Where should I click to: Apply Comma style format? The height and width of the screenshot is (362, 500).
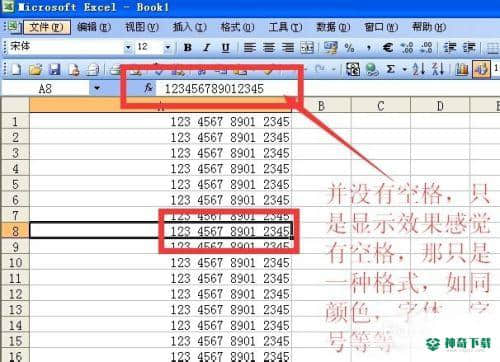click(x=369, y=48)
